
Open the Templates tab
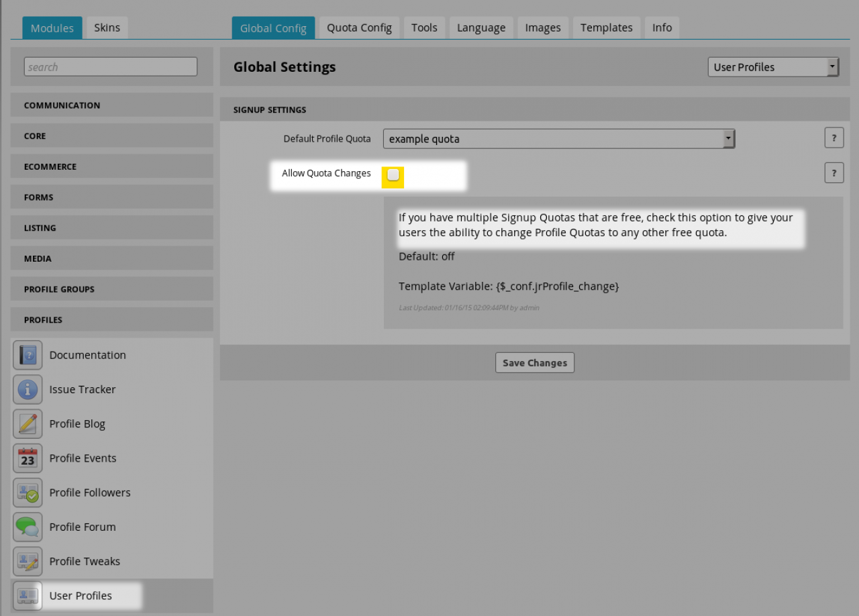606,28
